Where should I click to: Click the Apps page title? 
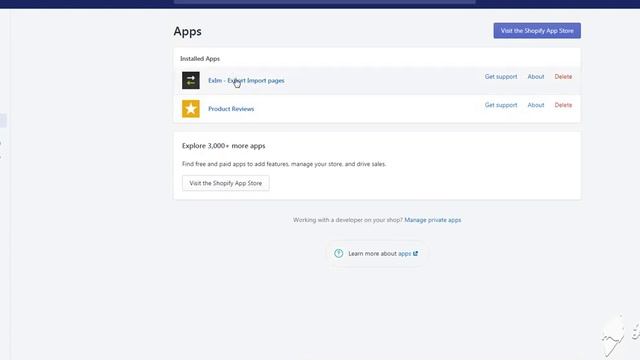coord(187,31)
